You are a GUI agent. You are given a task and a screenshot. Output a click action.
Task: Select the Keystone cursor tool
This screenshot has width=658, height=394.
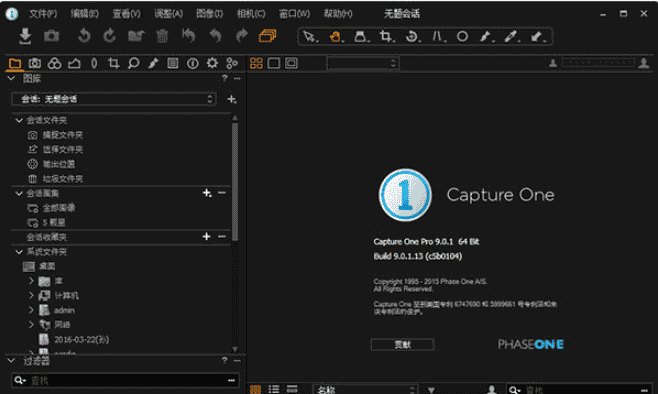(x=438, y=37)
